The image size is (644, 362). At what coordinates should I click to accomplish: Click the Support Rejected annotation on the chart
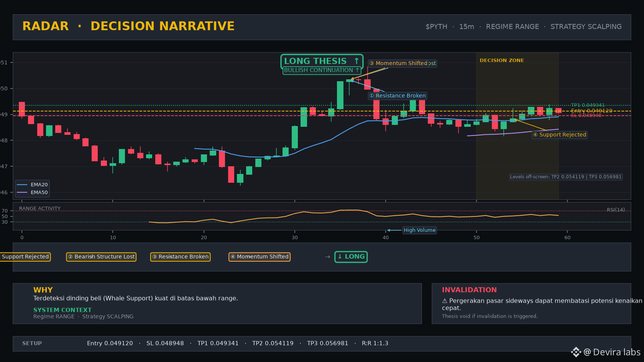pos(560,134)
